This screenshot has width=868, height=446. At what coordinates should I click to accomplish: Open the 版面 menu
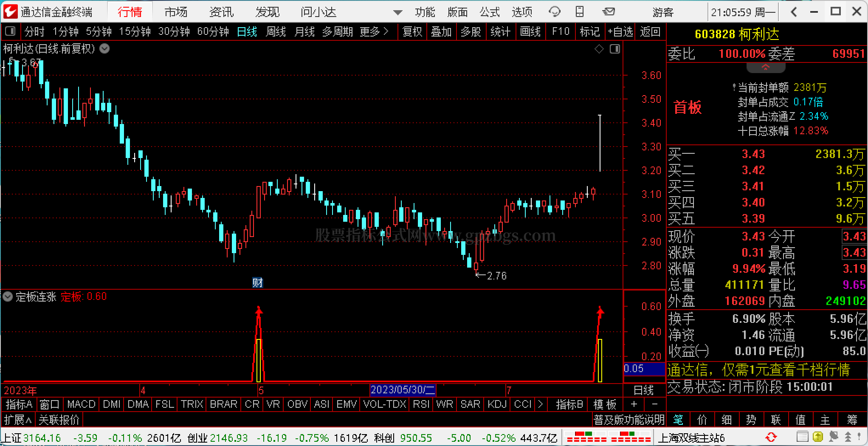(457, 12)
